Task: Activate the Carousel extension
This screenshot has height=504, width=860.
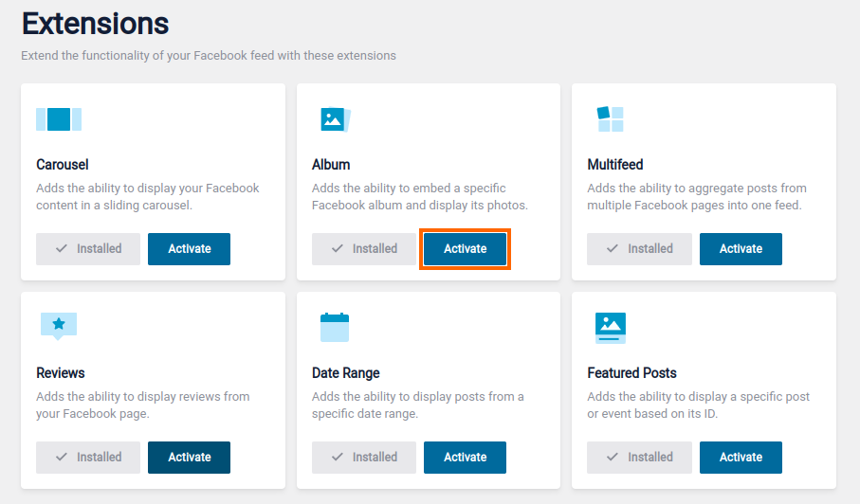Action: pos(189,249)
